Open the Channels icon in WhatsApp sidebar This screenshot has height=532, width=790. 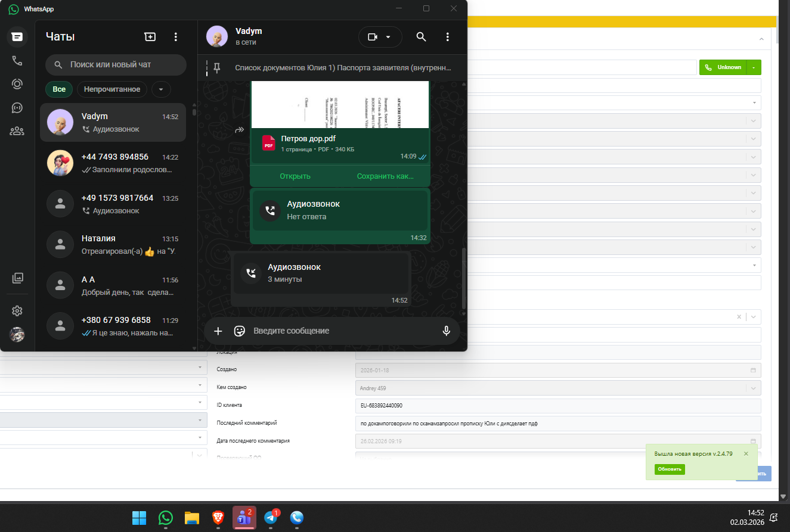click(17, 108)
